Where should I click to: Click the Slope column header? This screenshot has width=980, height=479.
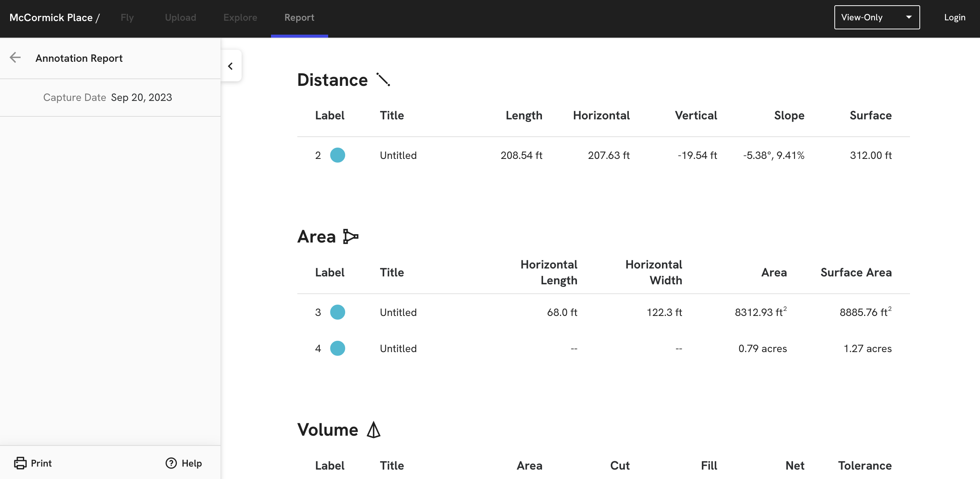click(x=790, y=115)
